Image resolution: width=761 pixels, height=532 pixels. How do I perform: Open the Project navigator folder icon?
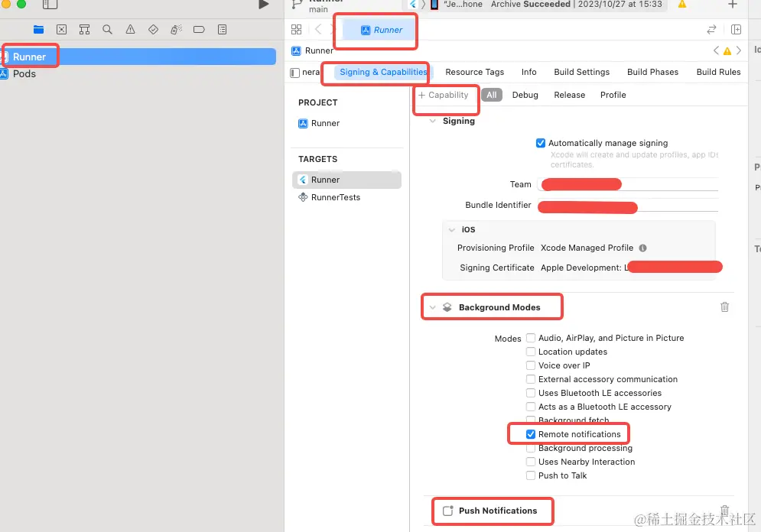pos(39,30)
